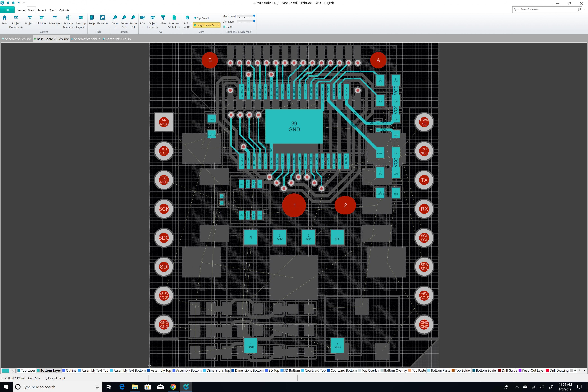Viewport: 588px width, 392px height.
Task: Open the Desktop Layout dropdown
Action: [81, 22]
